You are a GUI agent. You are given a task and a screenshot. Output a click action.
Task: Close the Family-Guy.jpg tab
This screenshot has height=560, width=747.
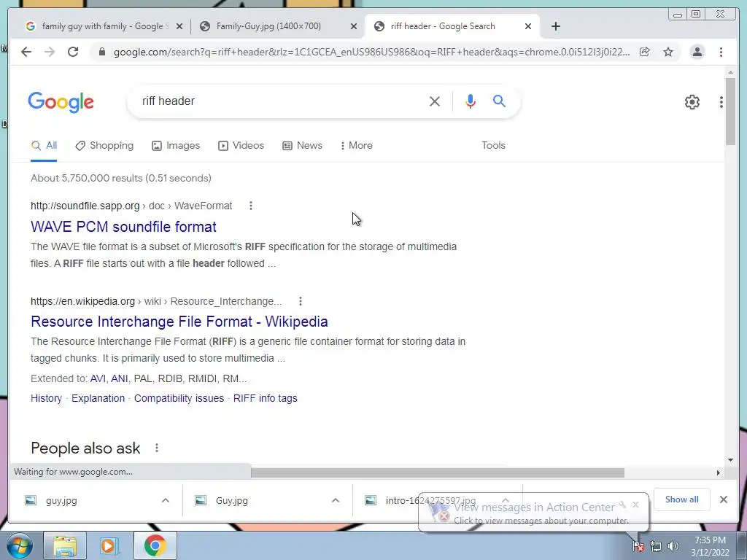coord(354,26)
